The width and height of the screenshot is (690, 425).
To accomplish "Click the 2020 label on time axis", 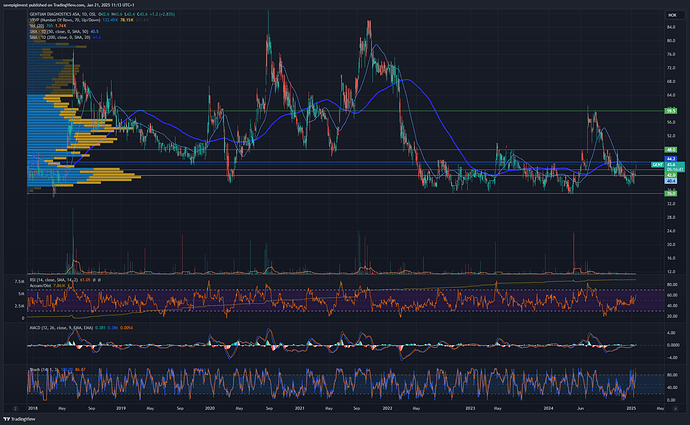I will tap(210, 408).
